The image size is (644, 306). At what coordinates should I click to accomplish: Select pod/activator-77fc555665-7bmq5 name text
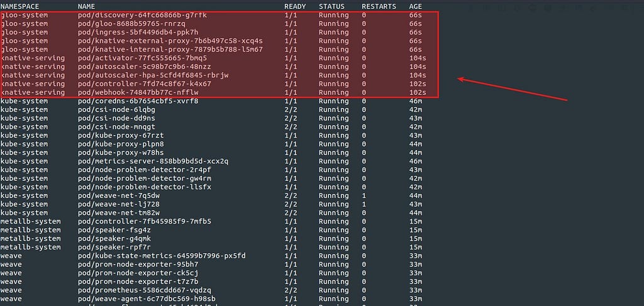[x=142, y=58]
